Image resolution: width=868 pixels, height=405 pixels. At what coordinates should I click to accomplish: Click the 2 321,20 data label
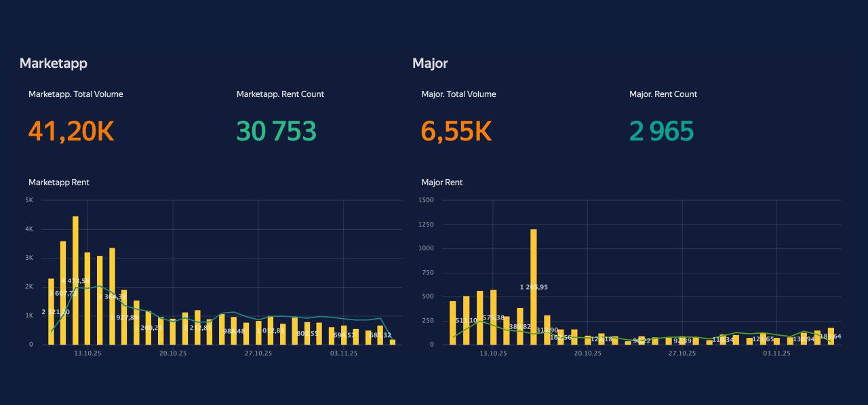pyautogui.click(x=56, y=312)
